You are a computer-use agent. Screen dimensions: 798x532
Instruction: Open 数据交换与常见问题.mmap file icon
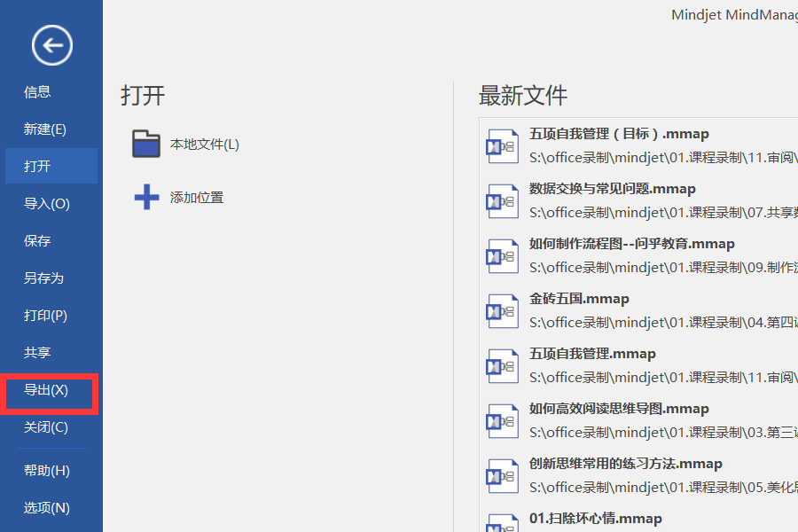502,199
